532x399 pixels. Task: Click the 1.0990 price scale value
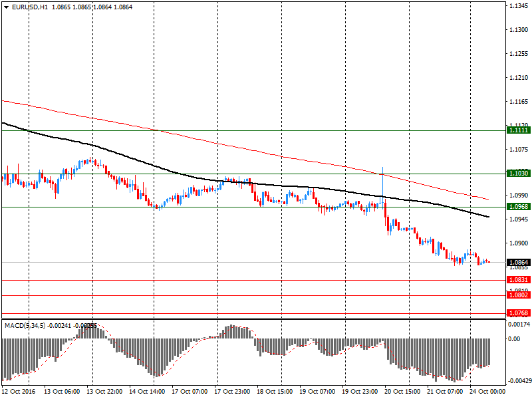(519, 195)
